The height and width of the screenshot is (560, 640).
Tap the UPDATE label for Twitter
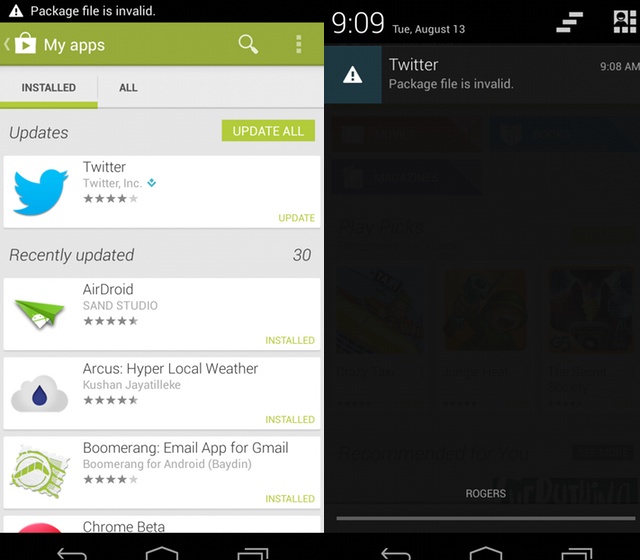click(296, 218)
